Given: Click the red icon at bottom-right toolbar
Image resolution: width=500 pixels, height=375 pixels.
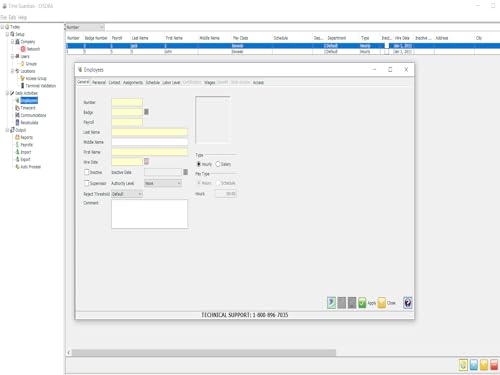Looking at the screenshot, I should [x=494, y=365].
